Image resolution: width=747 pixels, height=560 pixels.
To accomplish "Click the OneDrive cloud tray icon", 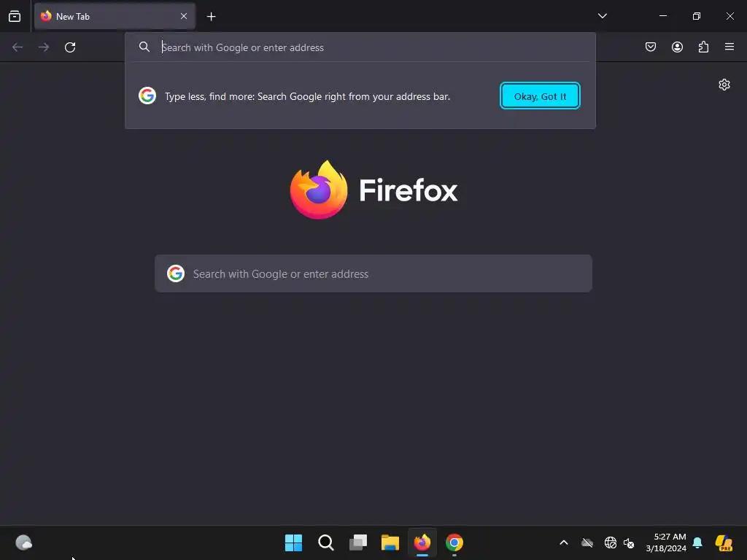I will click(587, 542).
